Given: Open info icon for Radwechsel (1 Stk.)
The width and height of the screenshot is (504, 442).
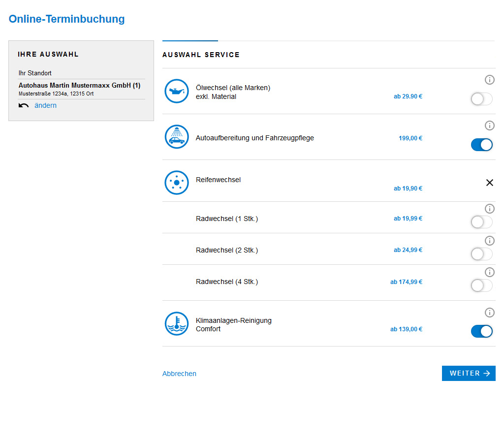Looking at the screenshot, I should [489, 209].
